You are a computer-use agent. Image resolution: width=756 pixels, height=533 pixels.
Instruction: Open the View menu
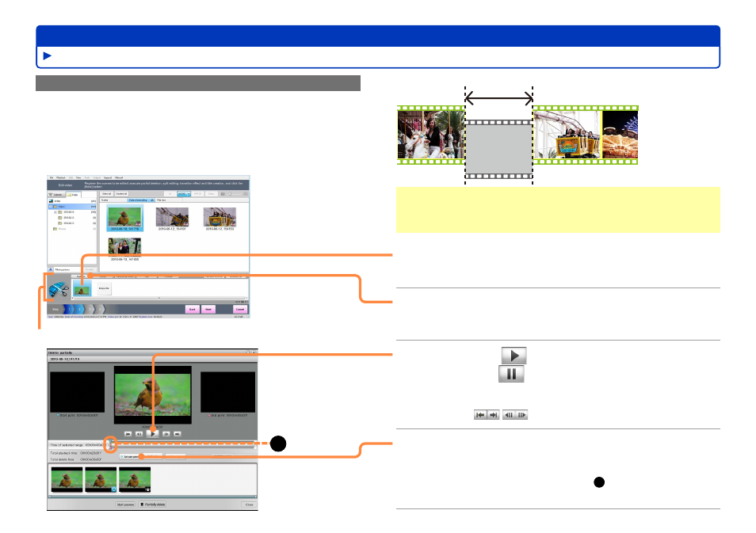78,178
